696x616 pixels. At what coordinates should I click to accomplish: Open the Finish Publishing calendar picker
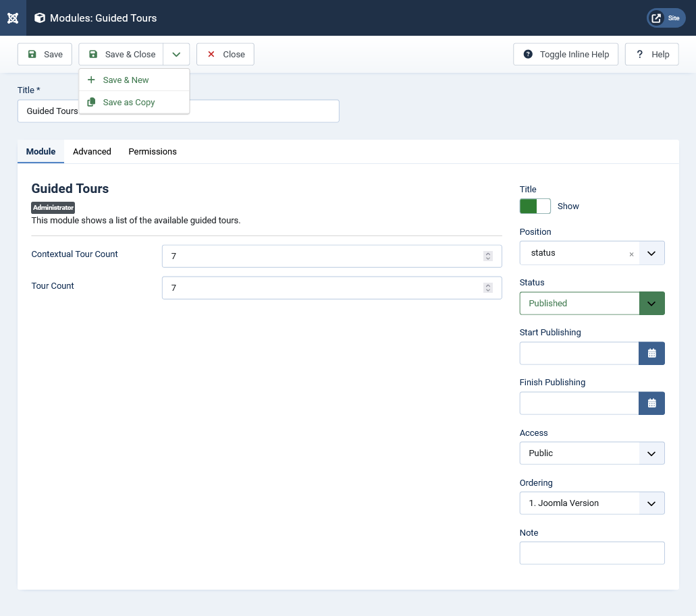[x=651, y=403]
